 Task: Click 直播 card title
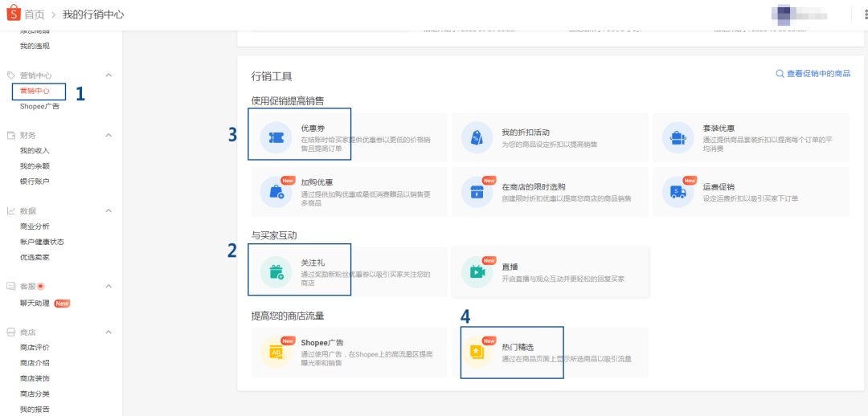tap(510, 267)
